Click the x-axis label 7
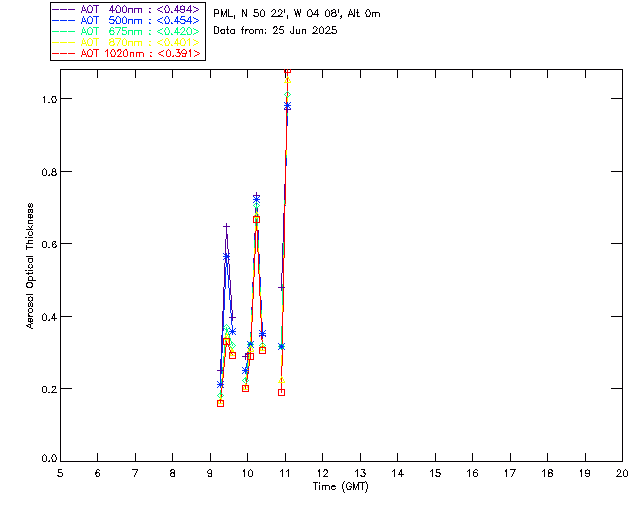 135,473
